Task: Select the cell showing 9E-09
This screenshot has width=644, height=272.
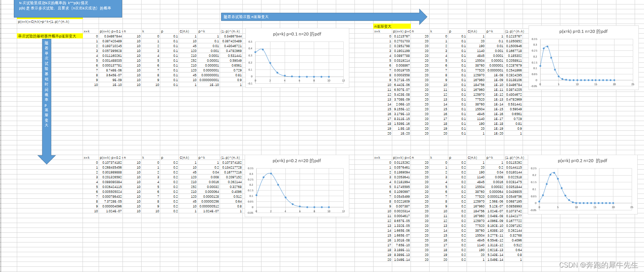Action: 111,80
